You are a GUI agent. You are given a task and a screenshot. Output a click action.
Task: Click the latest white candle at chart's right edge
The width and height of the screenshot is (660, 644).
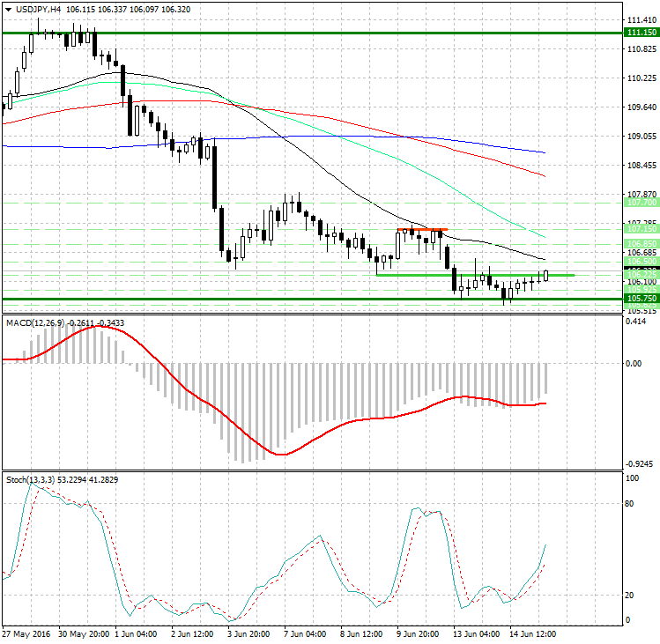coord(546,276)
